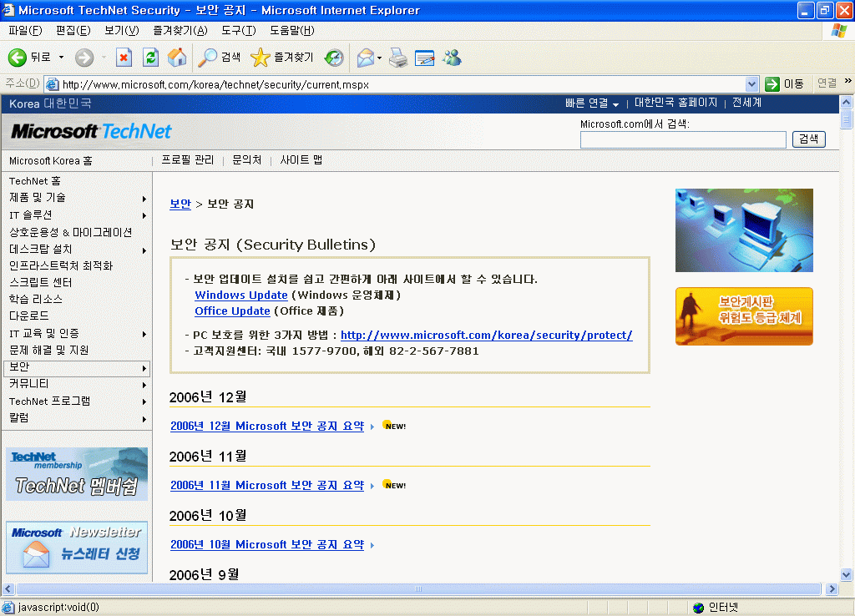The width and height of the screenshot is (855, 616).
Task: Open the 빠른 연결 quick links dropdown
Action: 592,103
